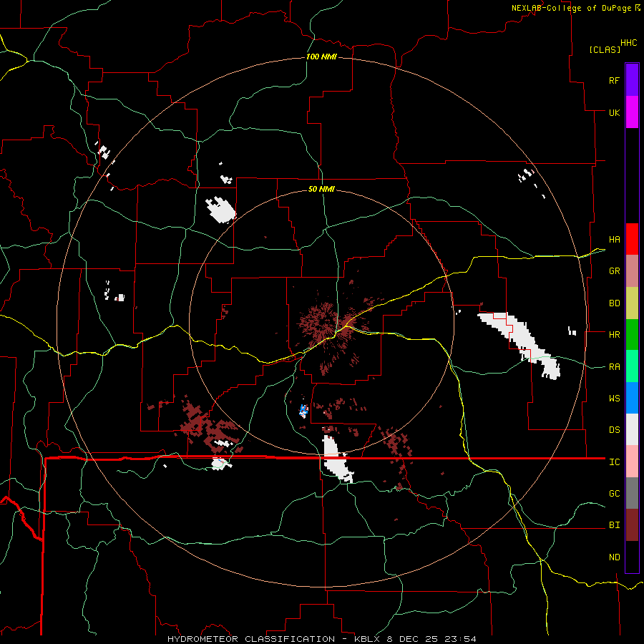This screenshot has width=644, height=644.
Task: Click the 100 NMI range ring label
Action: tap(321, 57)
